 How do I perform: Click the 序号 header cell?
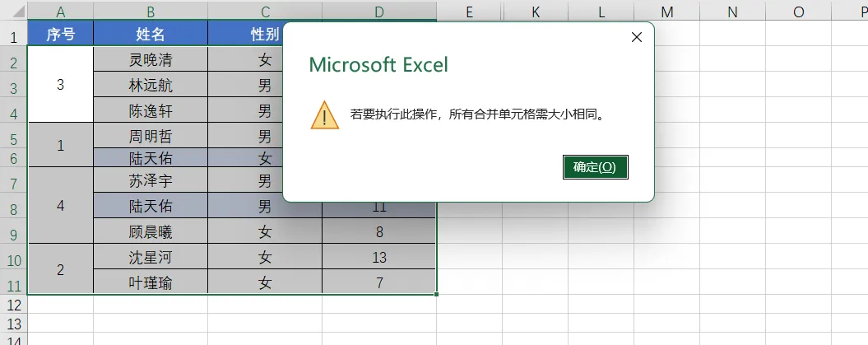(x=60, y=33)
